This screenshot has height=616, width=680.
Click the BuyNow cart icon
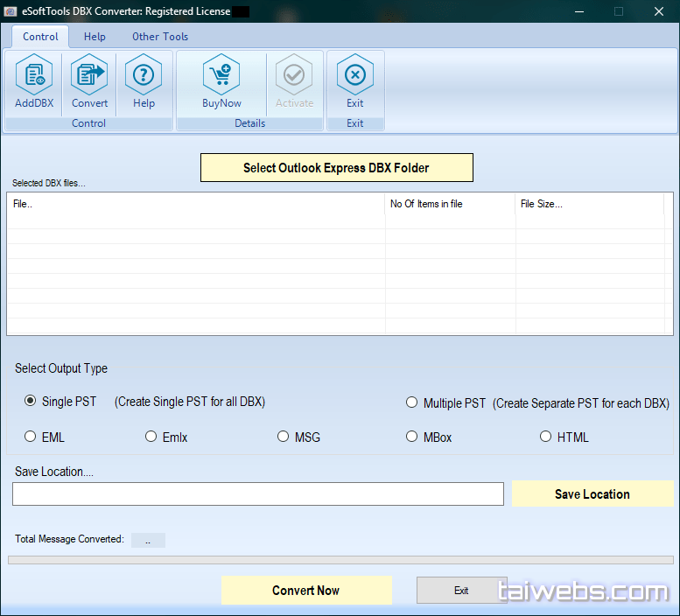[221, 77]
